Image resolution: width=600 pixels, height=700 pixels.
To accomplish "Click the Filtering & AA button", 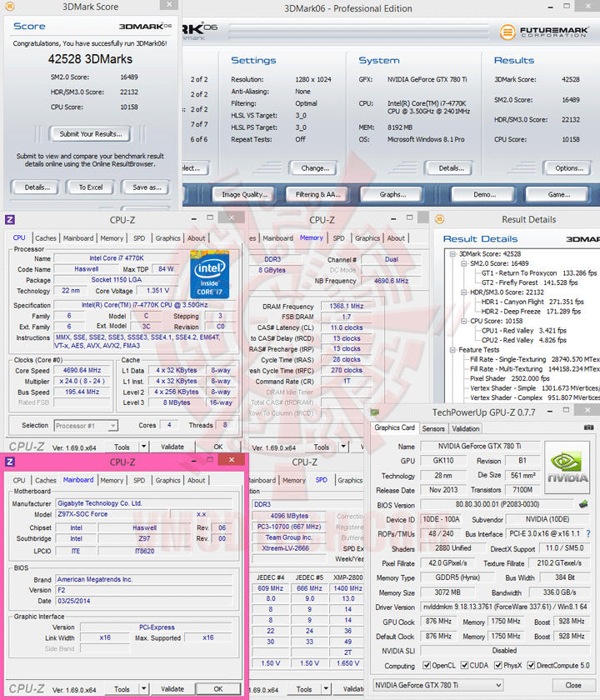I will coord(317,195).
